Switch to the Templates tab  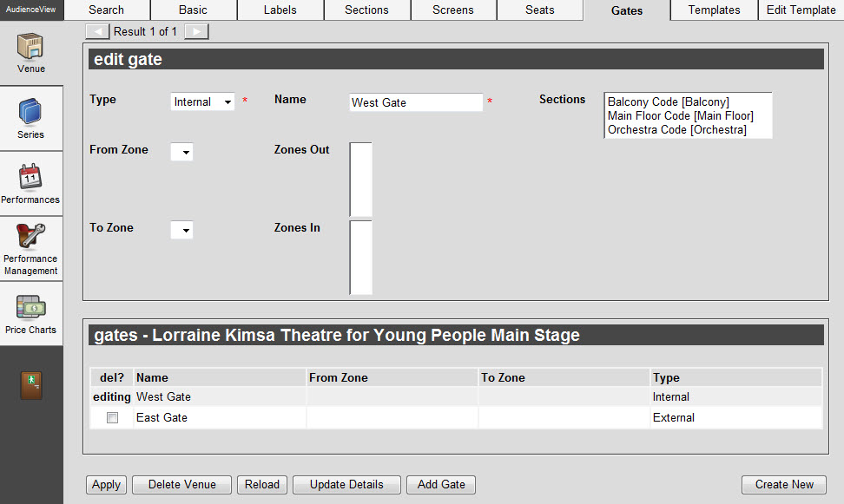click(x=714, y=10)
